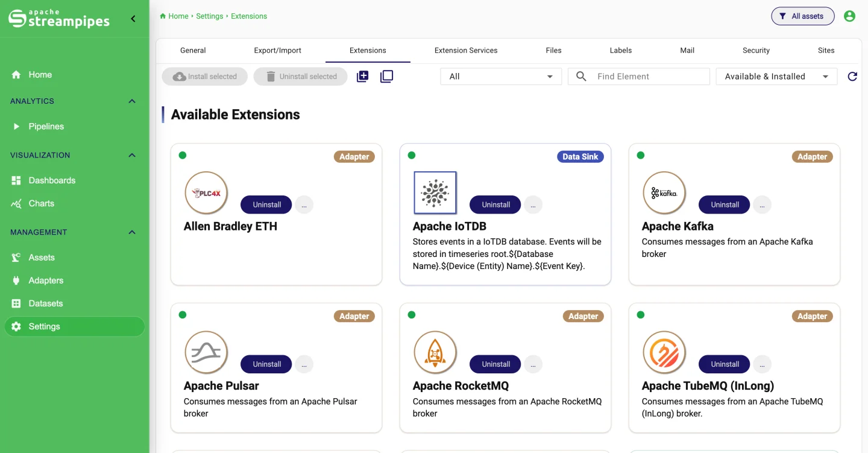Open more options for Apache RocketMQ
Image resolution: width=868 pixels, height=453 pixels.
click(x=533, y=364)
